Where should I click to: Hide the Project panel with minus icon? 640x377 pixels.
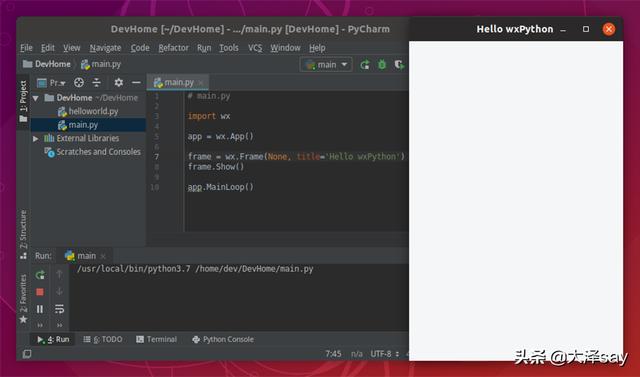click(x=136, y=83)
